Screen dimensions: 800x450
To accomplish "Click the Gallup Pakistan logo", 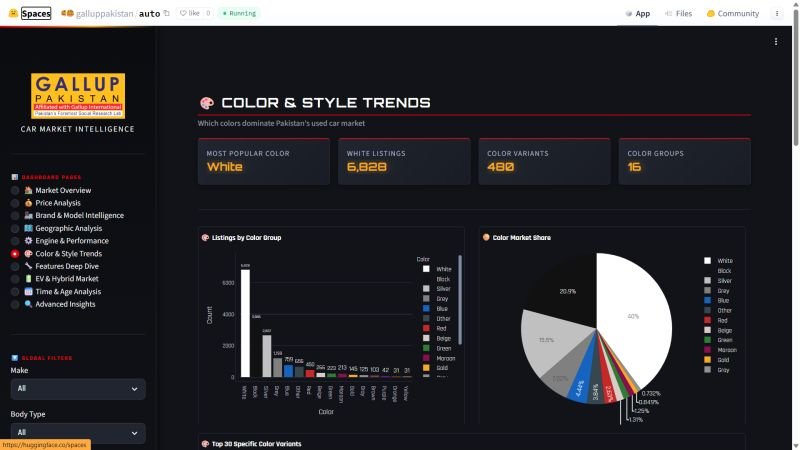I will click(x=77, y=96).
